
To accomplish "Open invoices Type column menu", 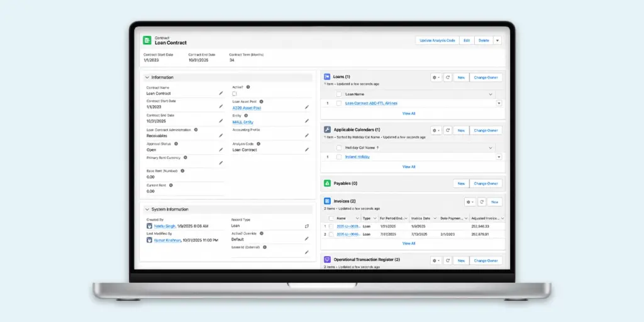I will pos(375,218).
